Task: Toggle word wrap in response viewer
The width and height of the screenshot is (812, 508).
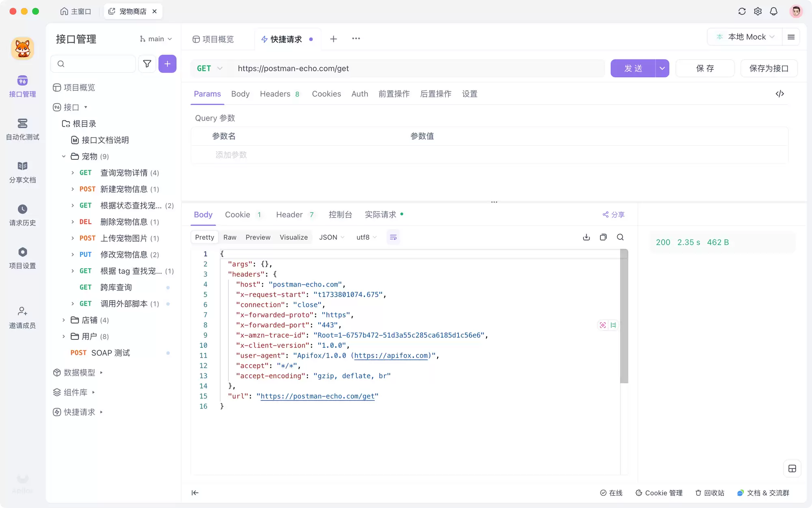Action: 393,237
